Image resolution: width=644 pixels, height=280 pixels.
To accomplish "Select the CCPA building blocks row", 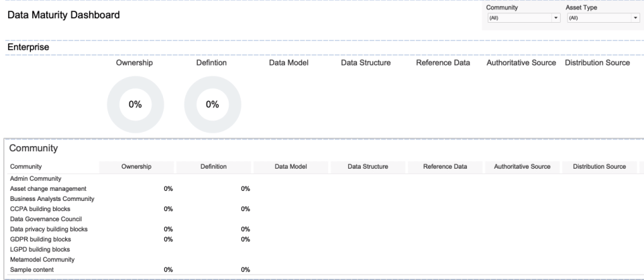I will 40,208.
